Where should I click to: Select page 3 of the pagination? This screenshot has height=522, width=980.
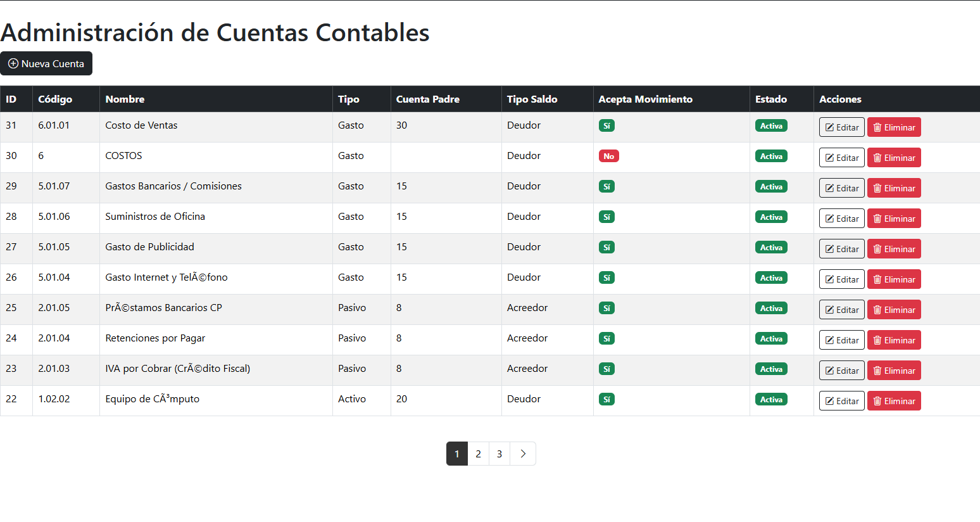coord(499,454)
